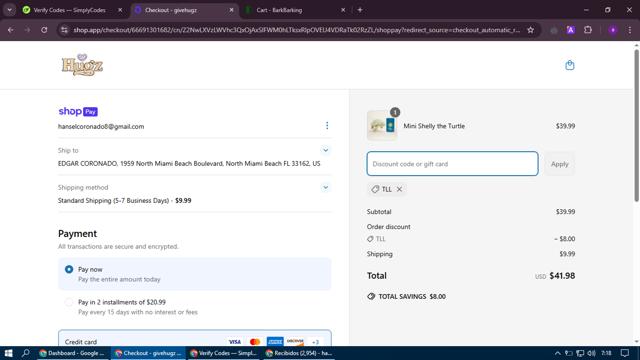This screenshot has width=640, height=360.
Task: Click the TLL order discount −$8.00 amount
Action: [x=564, y=239]
